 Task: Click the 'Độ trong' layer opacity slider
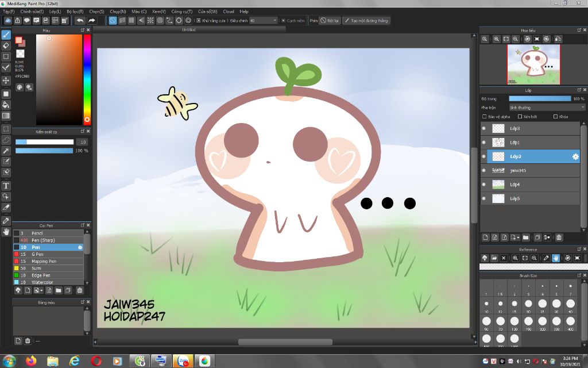[540, 99]
